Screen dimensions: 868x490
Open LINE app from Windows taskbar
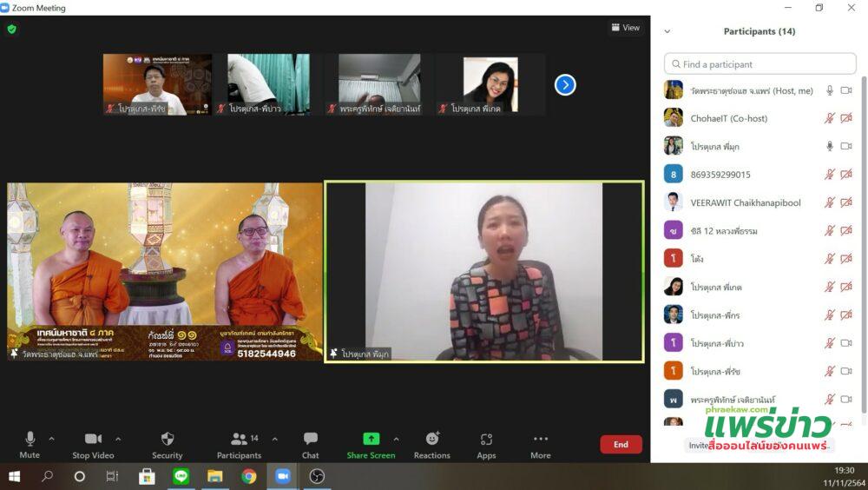tap(181, 476)
